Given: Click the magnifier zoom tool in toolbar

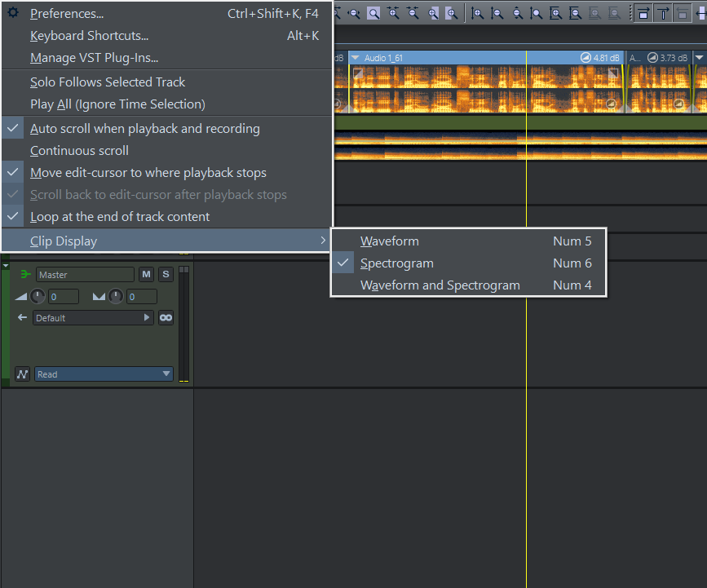Looking at the screenshot, I should 373,13.
